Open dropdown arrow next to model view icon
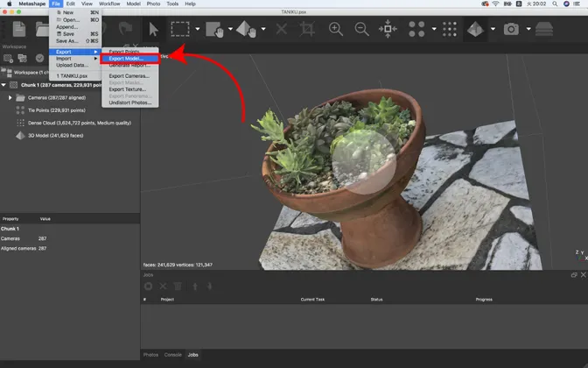Screen dimensions: 588x368 tap(493, 29)
